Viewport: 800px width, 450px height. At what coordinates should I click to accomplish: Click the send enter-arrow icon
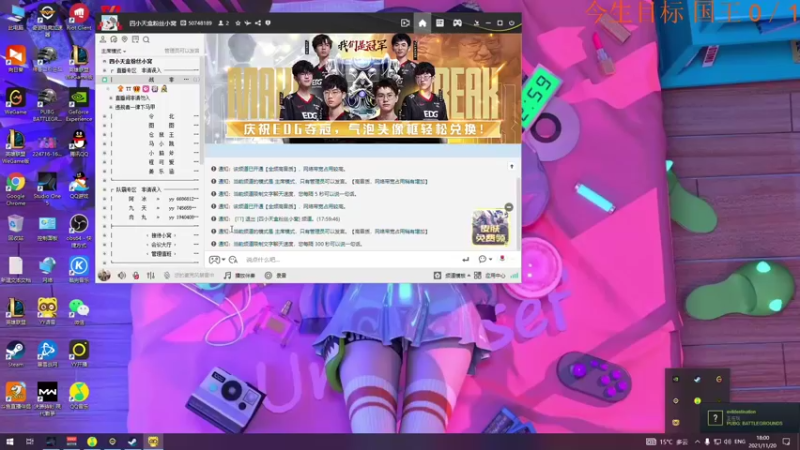pos(465,260)
